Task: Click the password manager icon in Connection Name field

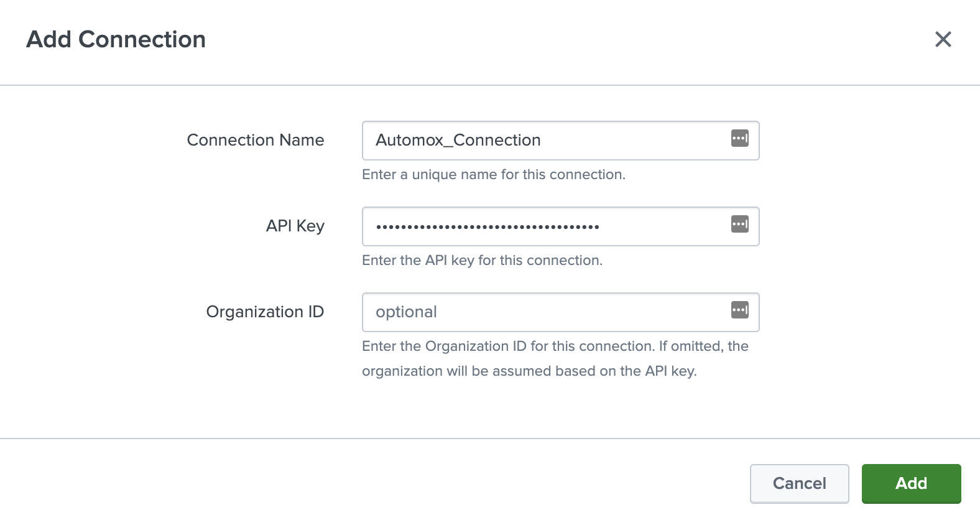Action: point(739,138)
